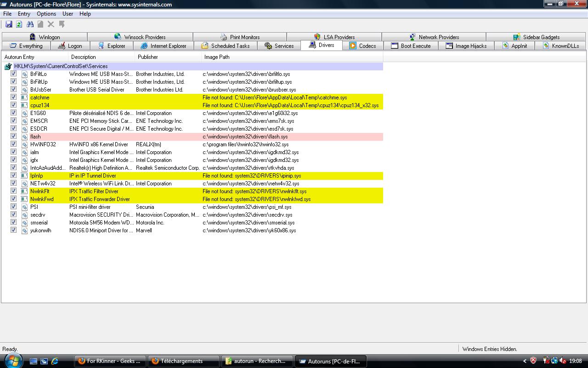Sort by Description column header

coord(102,57)
